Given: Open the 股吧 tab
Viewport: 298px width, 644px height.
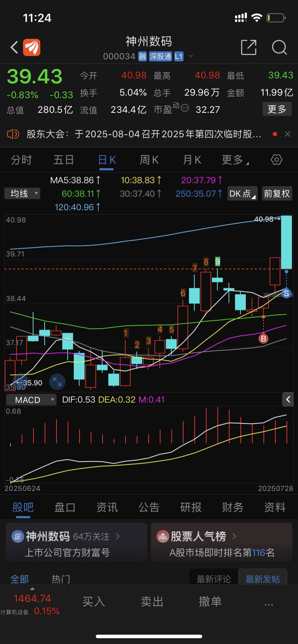Looking at the screenshot, I should [23, 507].
